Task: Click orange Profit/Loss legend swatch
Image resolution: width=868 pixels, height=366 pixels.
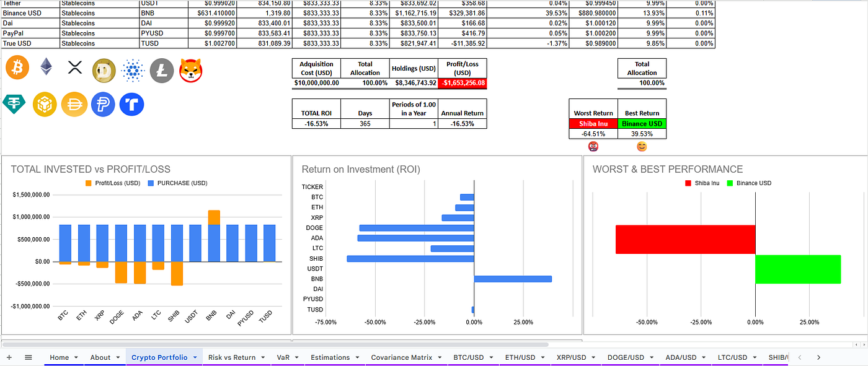Action: point(88,183)
